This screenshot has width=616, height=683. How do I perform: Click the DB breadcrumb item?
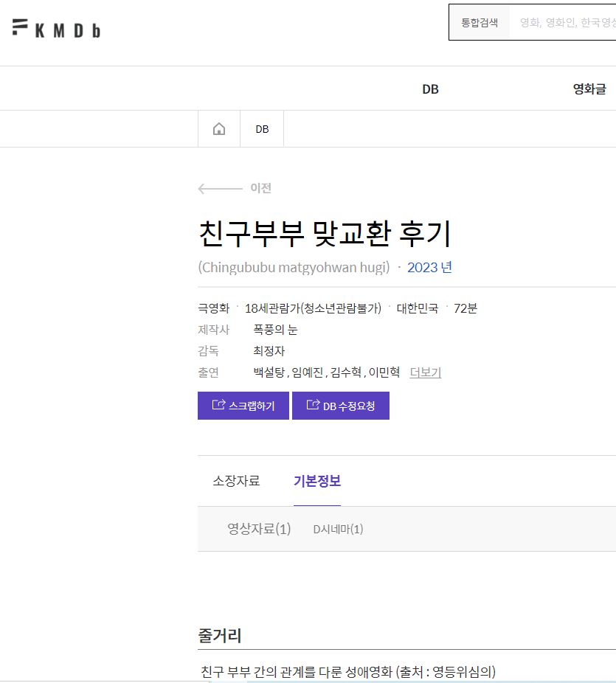pos(262,129)
